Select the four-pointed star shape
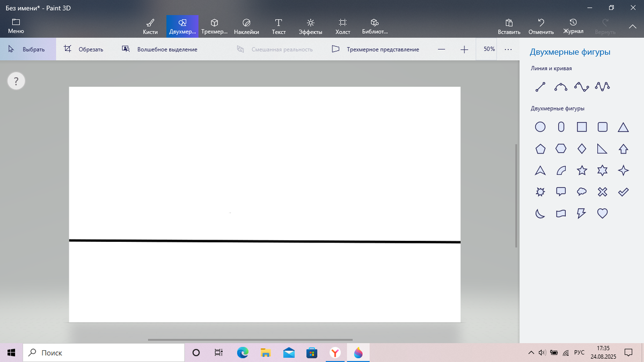This screenshot has width=644, height=362. (x=623, y=171)
